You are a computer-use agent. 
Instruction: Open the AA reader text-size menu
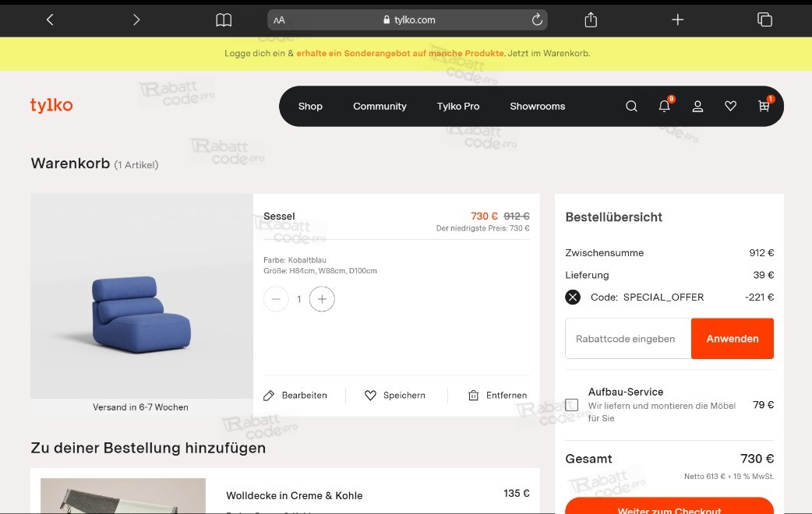pos(279,20)
